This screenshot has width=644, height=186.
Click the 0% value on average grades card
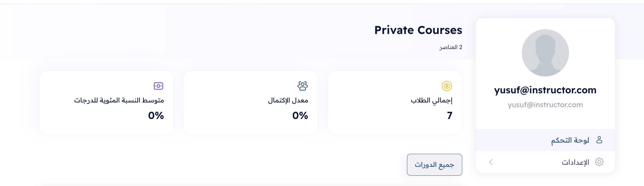pos(156,115)
